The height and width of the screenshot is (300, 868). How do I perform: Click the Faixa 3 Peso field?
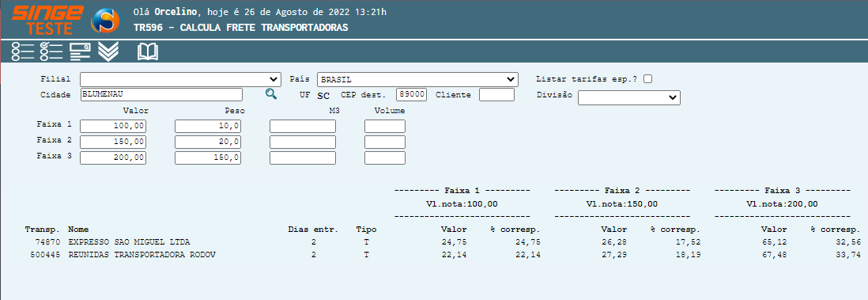(x=208, y=158)
